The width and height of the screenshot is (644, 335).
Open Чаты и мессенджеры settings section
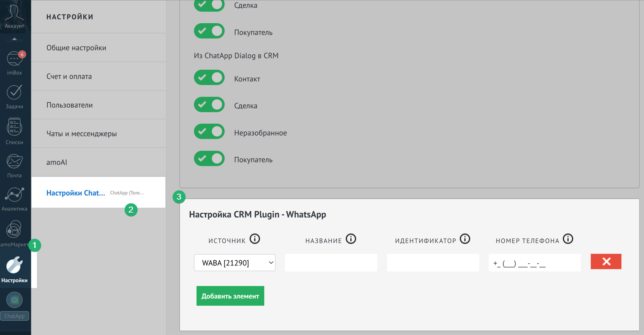[81, 134]
